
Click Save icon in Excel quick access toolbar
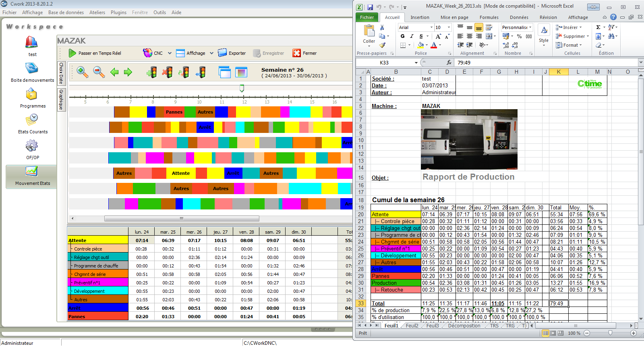click(370, 7)
